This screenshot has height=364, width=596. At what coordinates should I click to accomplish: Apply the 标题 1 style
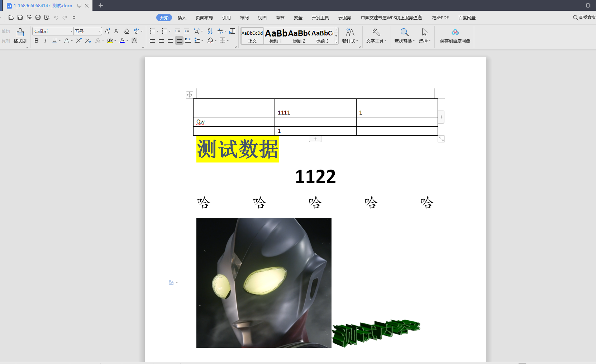click(x=276, y=36)
